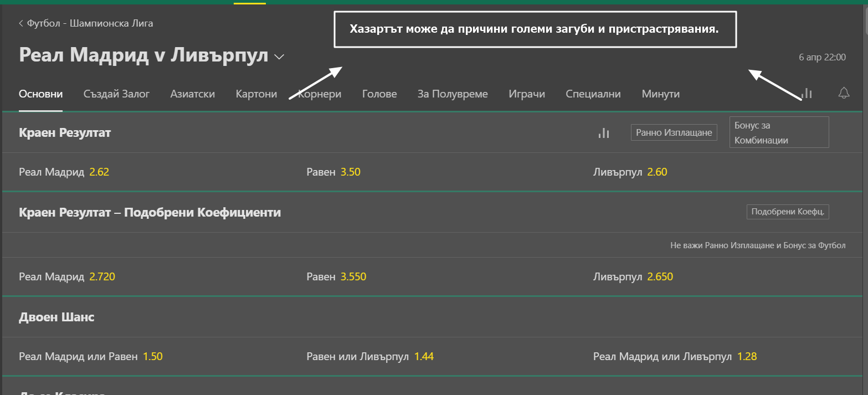Image resolution: width=868 pixels, height=395 pixels.
Task: Open the Картони betting tab
Action: (256, 94)
